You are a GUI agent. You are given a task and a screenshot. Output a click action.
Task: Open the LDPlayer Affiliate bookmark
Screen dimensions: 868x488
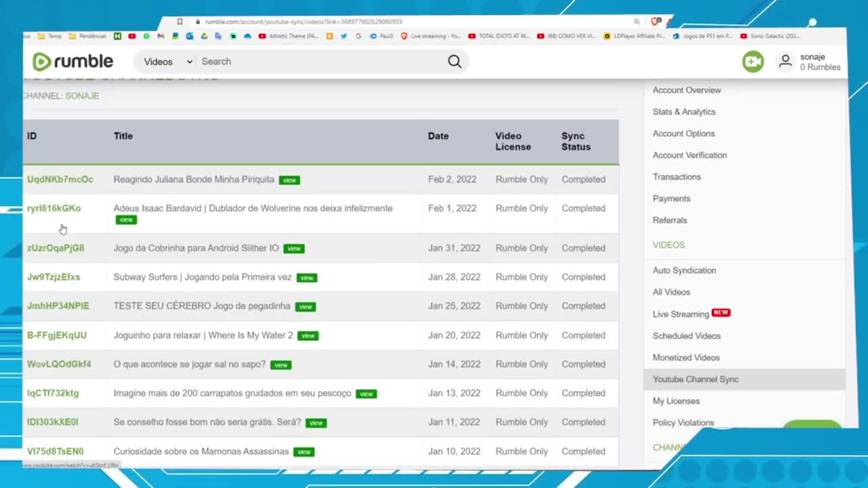pos(635,36)
